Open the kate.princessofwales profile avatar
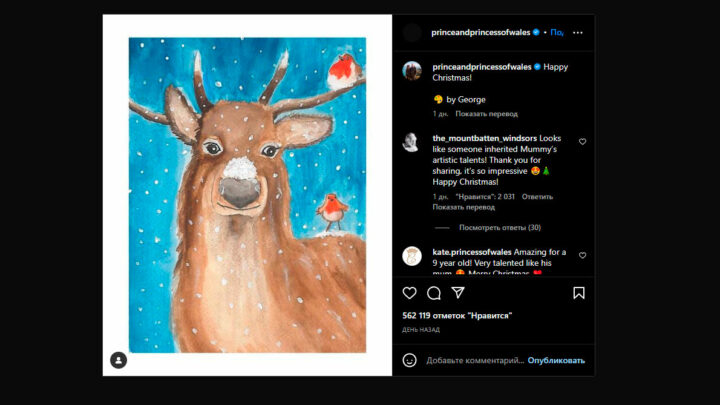 411,256
